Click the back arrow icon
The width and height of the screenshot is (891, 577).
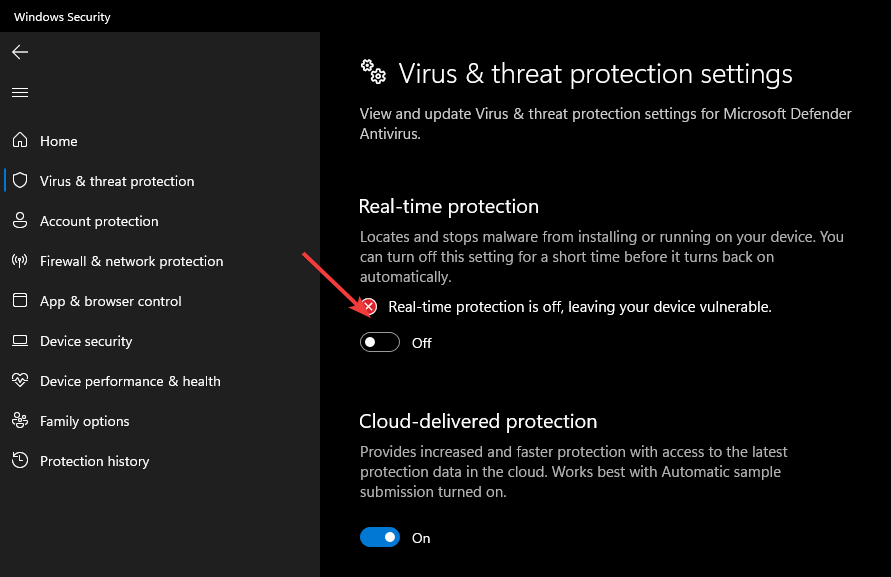pos(20,52)
